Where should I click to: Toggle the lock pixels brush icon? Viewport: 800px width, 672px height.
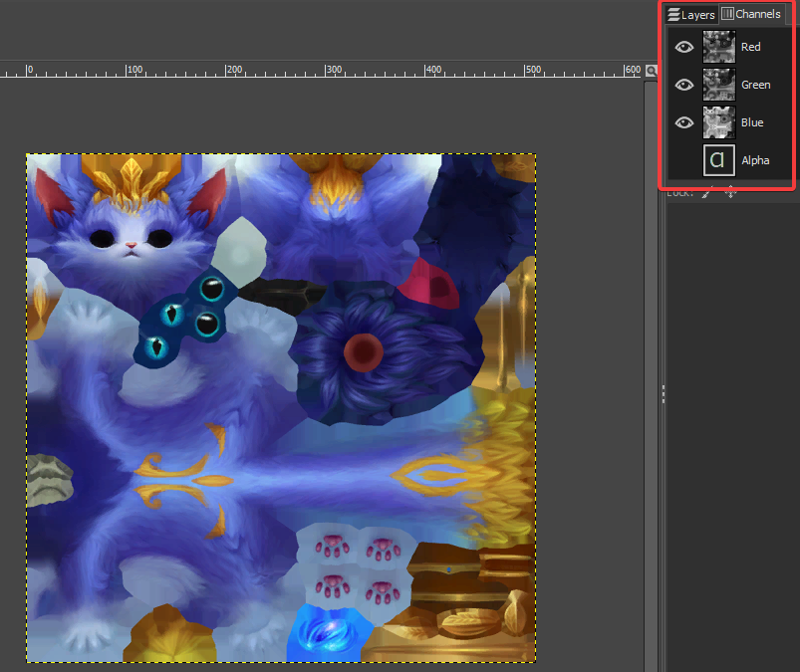coord(707,193)
